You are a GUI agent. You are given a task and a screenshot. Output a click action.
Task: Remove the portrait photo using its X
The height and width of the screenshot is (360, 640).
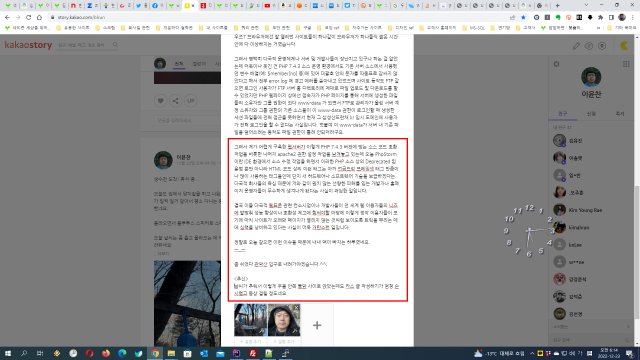pyautogui.click(x=296, y=307)
